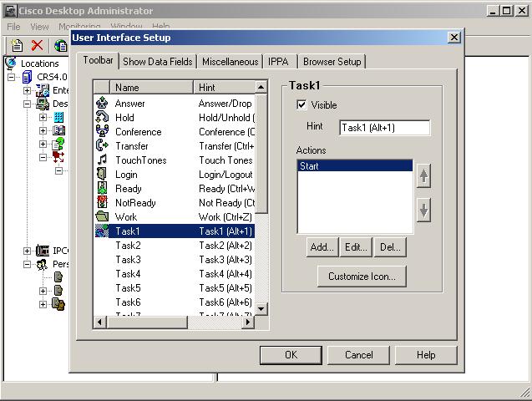
Task: Click the Cancel button
Action: tap(358, 355)
